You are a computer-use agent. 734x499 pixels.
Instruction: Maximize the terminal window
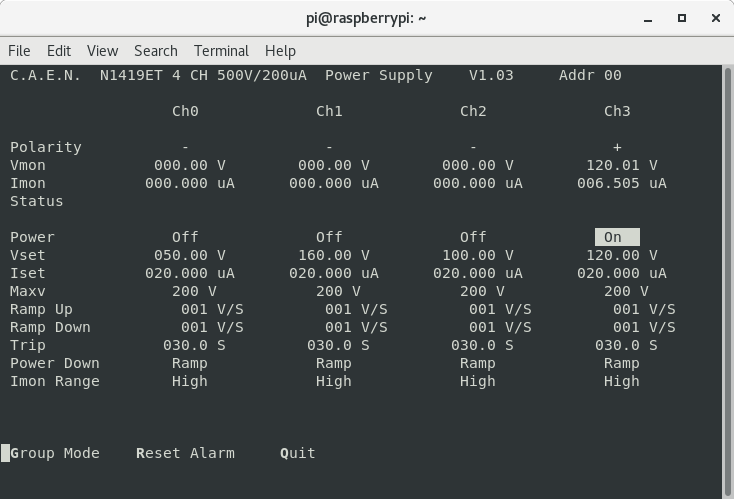682,18
